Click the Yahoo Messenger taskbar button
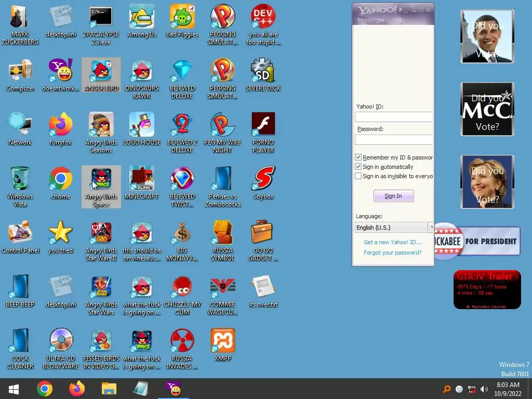The image size is (532, 399). [174, 389]
